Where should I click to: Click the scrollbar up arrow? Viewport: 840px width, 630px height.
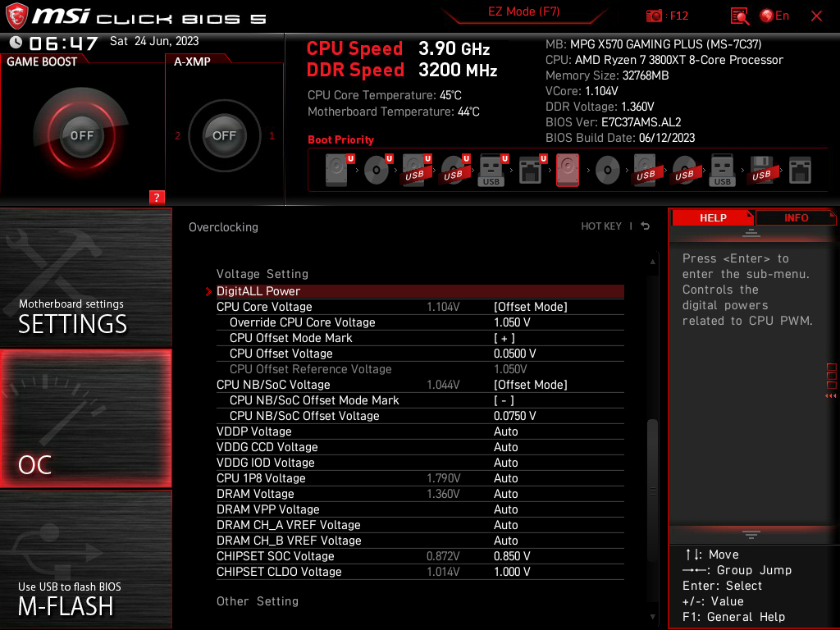(x=652, y=262)
